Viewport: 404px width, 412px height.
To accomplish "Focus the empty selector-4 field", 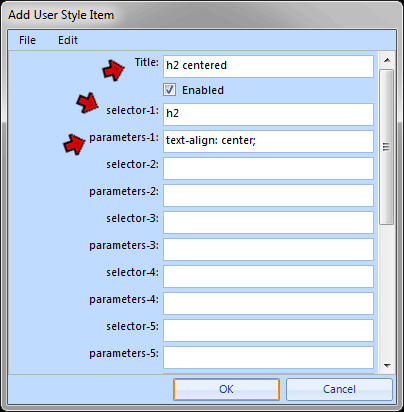I will pos(268,276).
